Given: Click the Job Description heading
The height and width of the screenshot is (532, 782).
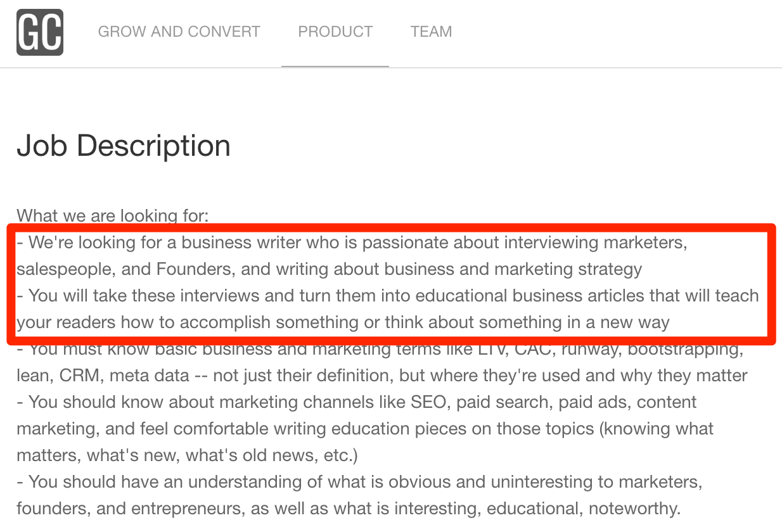Looking at the screenshot, I should (x=124, y=145).
